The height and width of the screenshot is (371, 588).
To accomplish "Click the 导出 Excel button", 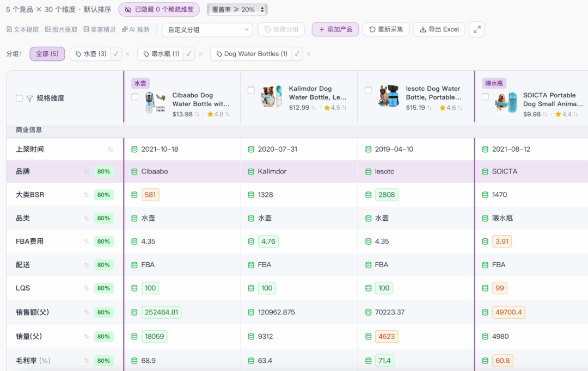I will tap(439, 29).
